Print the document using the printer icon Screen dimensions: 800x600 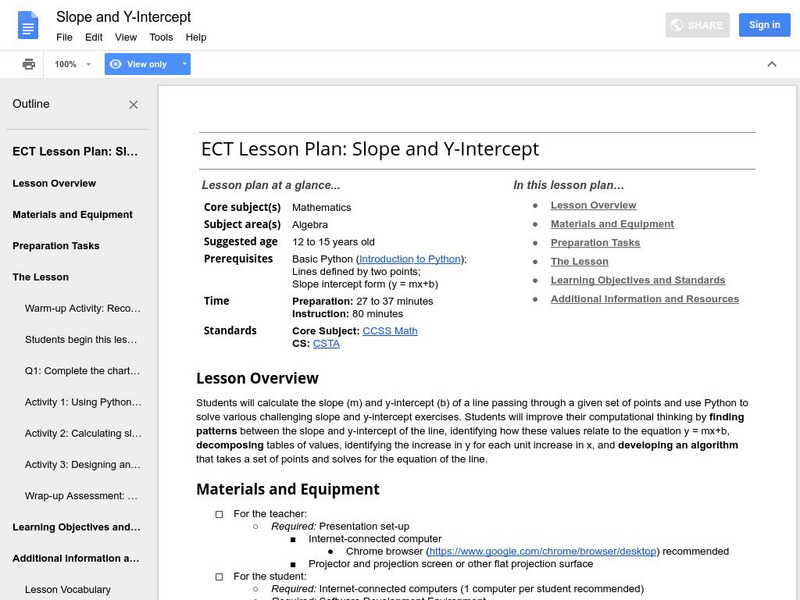click(29, 64)
